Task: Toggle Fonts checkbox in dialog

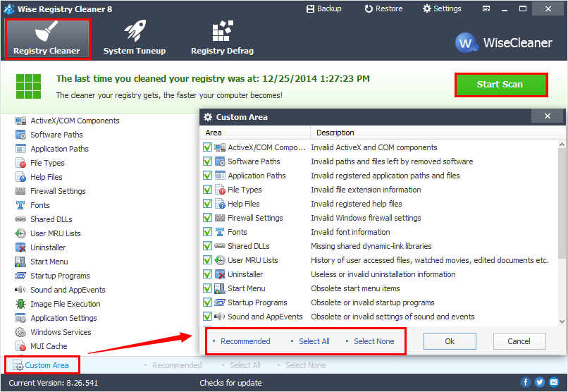Action: 208,232
